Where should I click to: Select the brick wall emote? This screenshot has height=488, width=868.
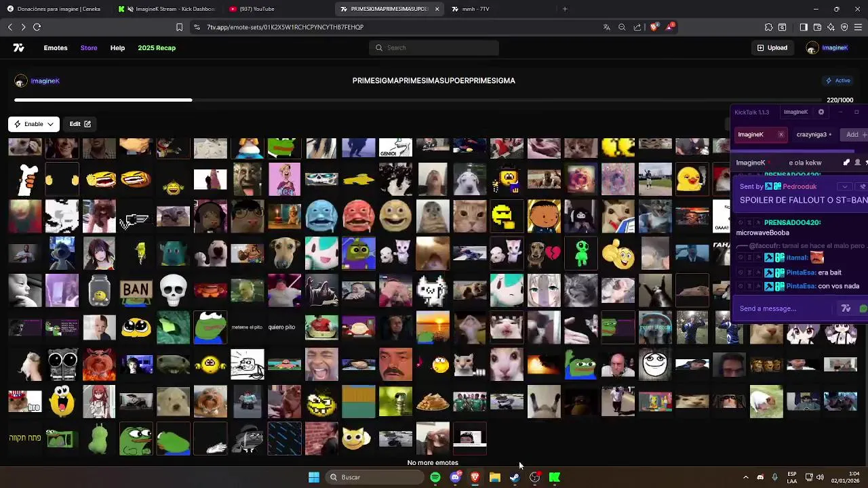coord(321,438)
